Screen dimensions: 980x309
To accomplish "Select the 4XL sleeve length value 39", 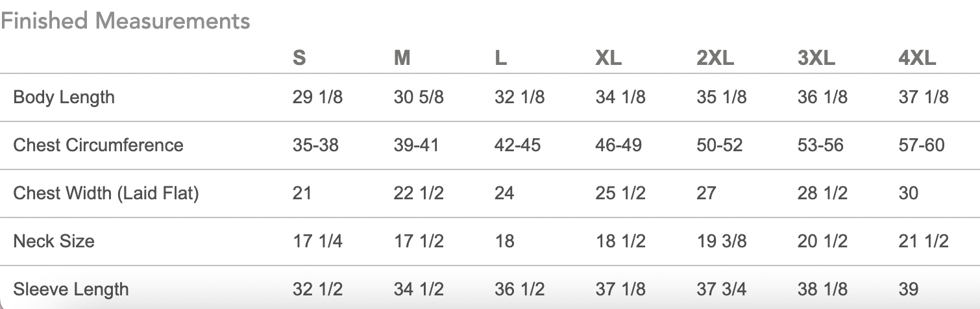I will point(909,289).
